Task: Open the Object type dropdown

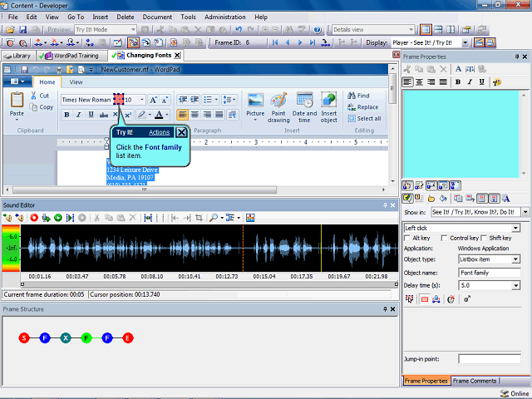Action: 516,259
